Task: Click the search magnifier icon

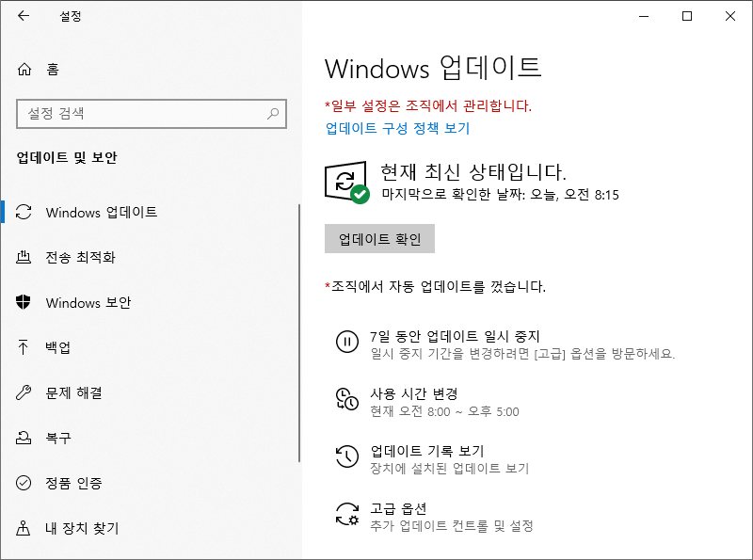Action: (273, 114)
